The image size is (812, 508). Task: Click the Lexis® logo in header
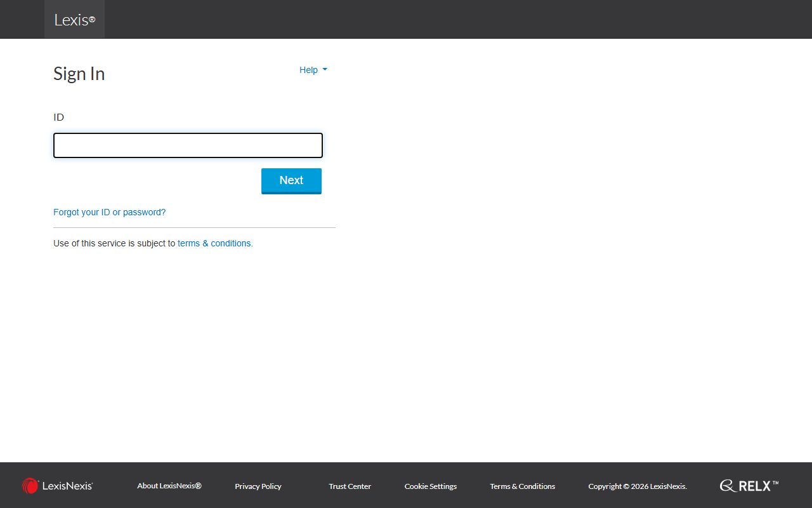pyautogui.click(x=74, y=20)
